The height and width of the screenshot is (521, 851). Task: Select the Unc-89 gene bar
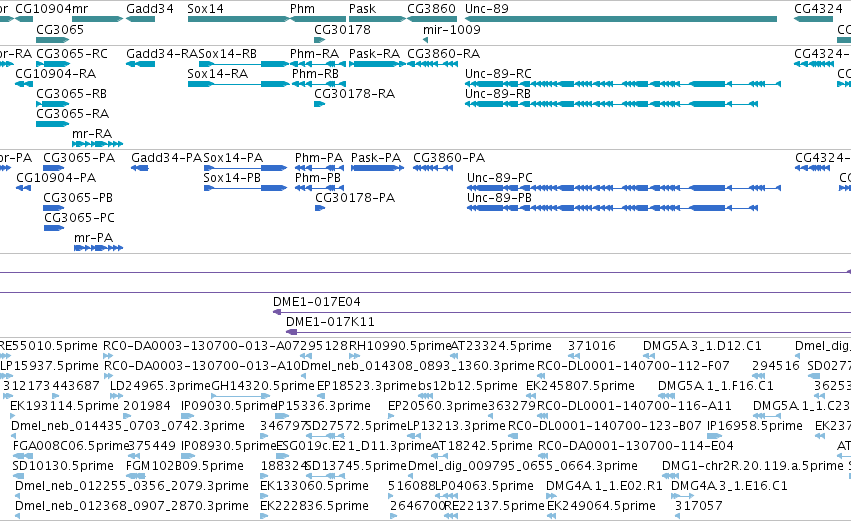(621, 19)
